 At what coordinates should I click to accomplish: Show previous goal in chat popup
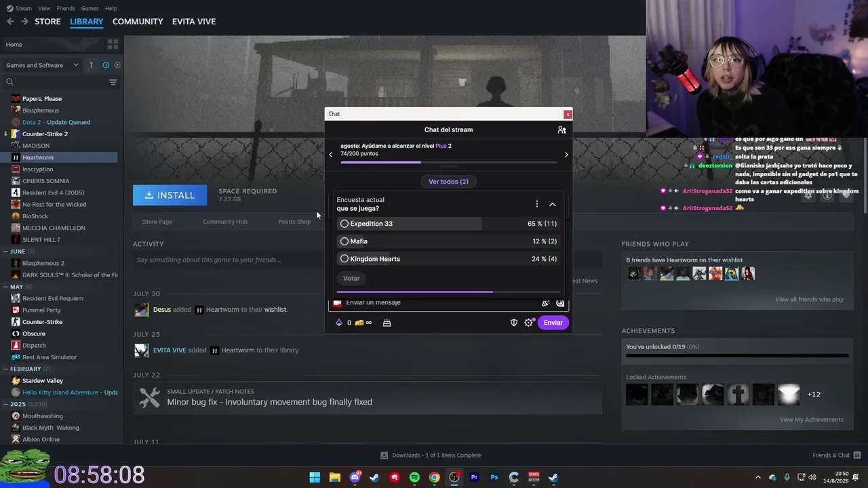(x=331, y=155)
